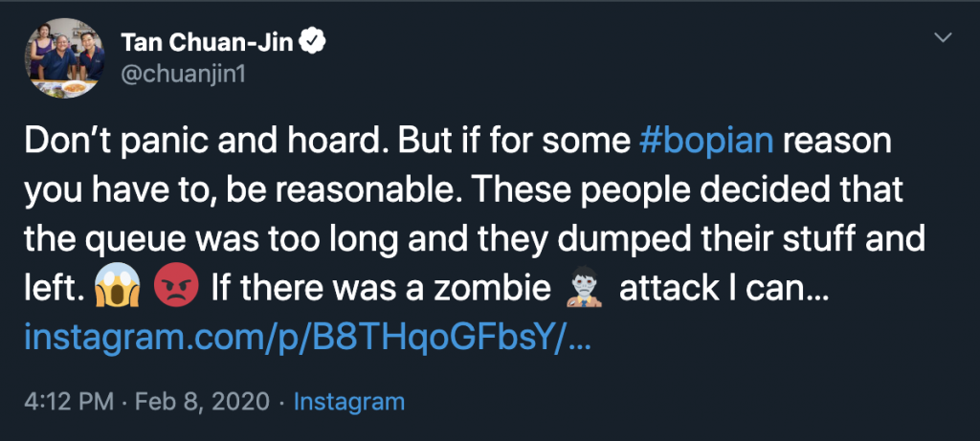Screen dimensions: 980x441
Task: Open the #bopian hashtag
Action: pos(705,141)
